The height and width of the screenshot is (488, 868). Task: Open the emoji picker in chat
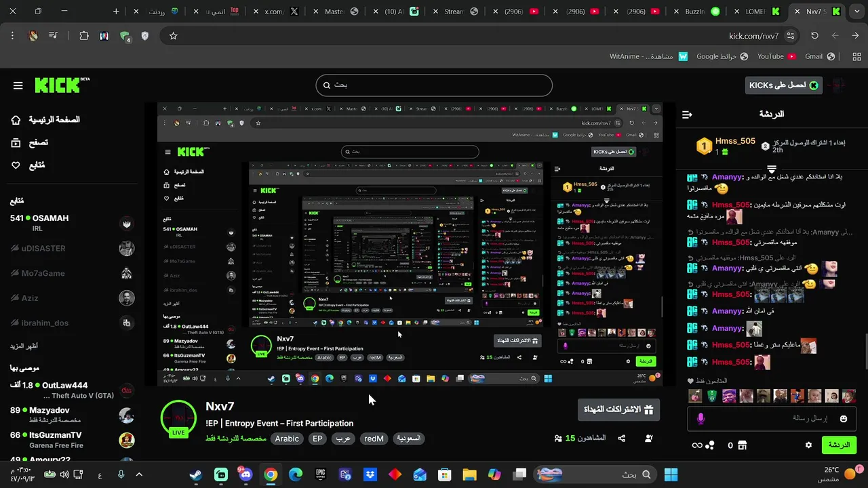tap(844, 419)
